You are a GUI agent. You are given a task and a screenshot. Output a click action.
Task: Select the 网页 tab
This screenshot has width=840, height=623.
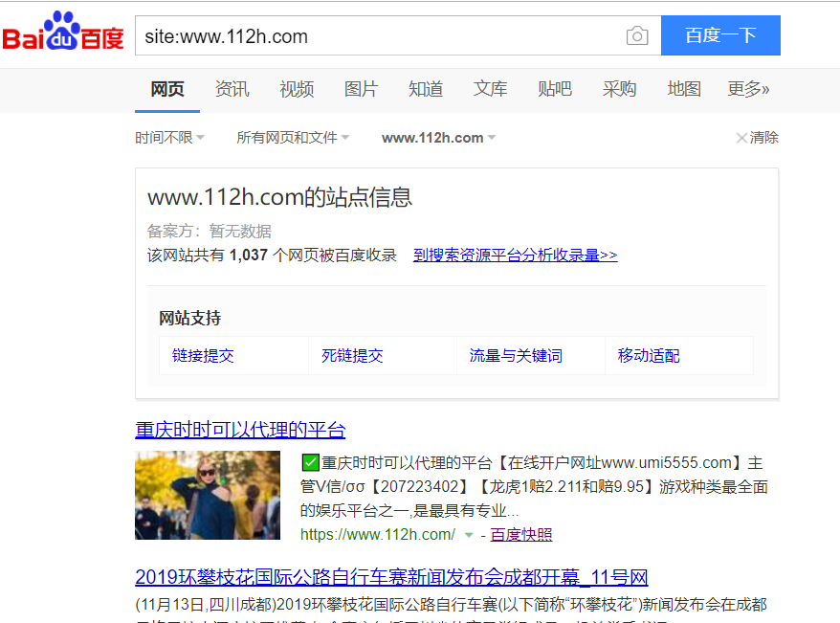point(167,89)
